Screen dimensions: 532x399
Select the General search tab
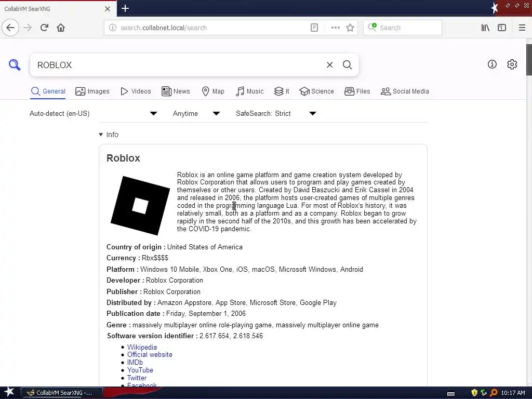click(48, 91)
